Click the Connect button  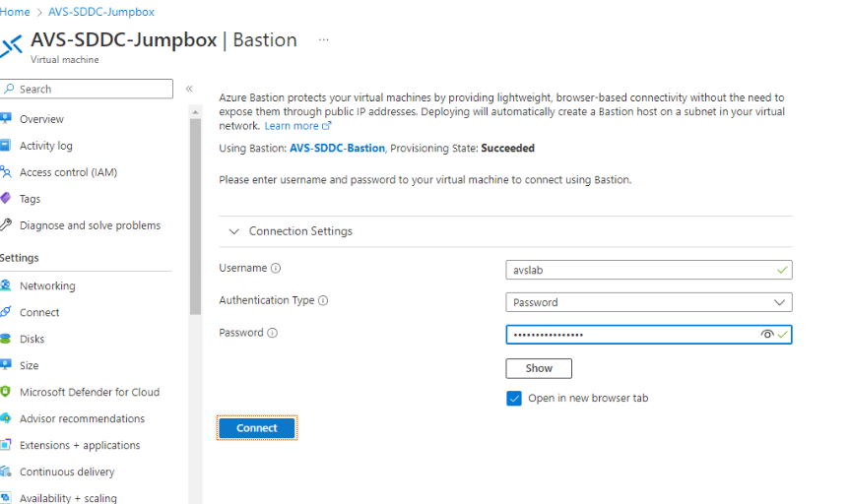[257, 428]
